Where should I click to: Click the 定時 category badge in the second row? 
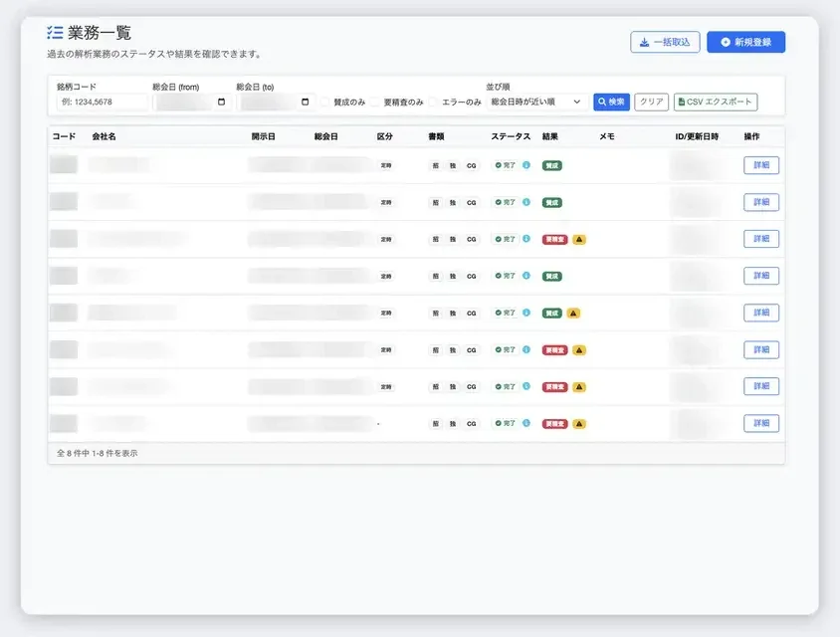pyautogui.click(x=386, y=202)
